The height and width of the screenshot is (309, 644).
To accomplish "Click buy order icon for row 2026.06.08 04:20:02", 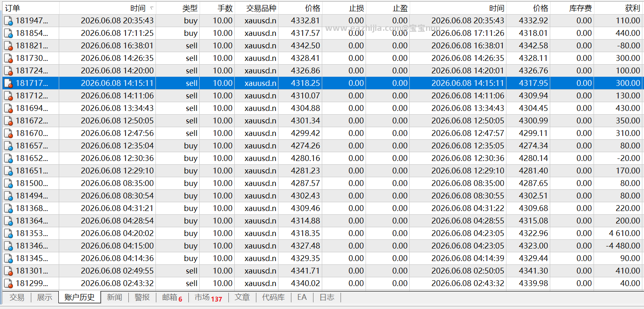I will (8, 234).
